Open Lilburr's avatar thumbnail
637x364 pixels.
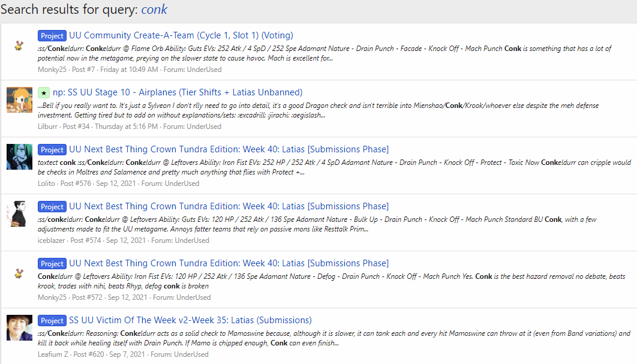(x=20, y=100)
